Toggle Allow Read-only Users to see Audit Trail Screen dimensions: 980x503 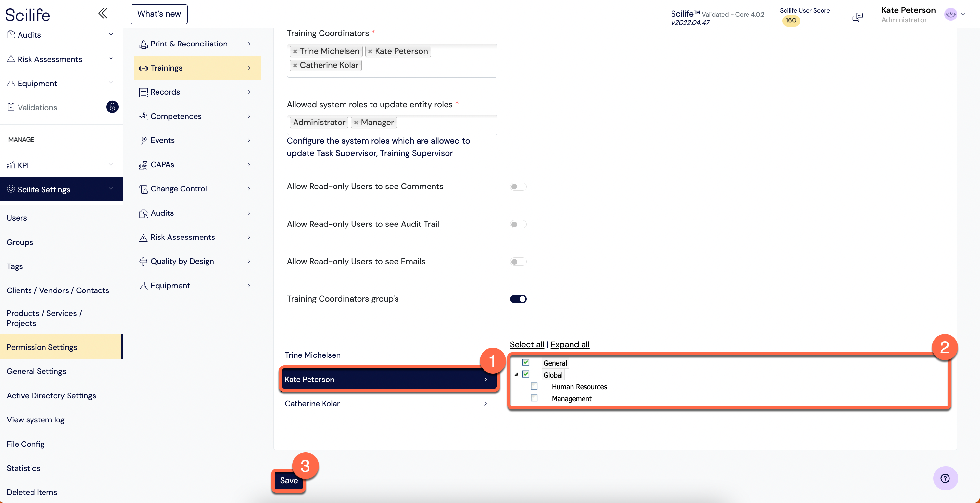pyautogui.click(x=518, y=224)
